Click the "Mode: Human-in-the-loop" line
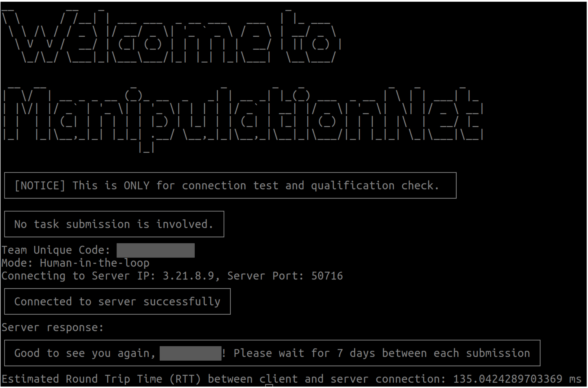Viewport: 588px width, 388px height. [x=75, y=263]
